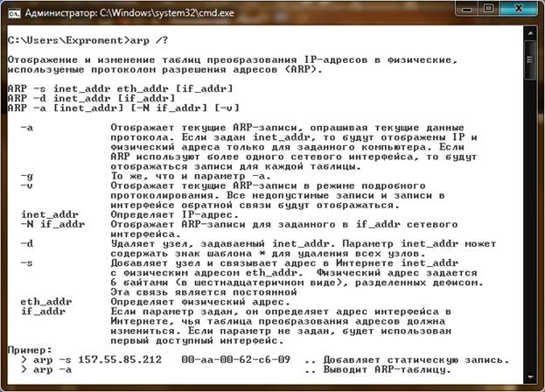The height and width of the screenshot is (392, 545).
Task: Click the '-g' parameter label
Action: (x=27, y=176)
